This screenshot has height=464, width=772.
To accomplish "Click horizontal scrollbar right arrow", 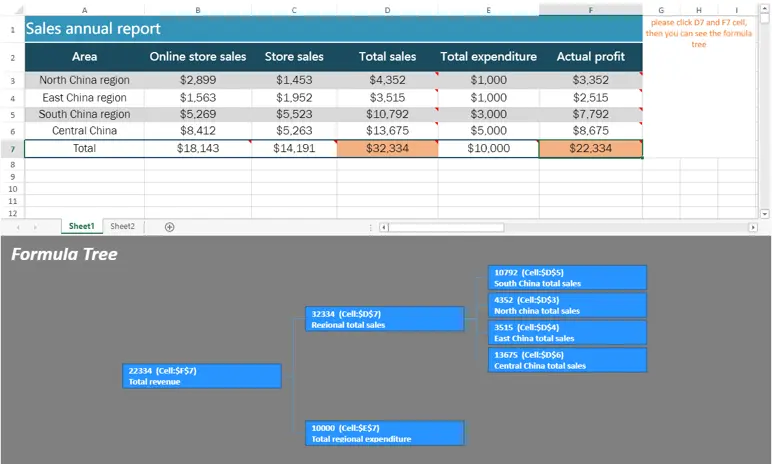I will click(x=753, y=227).
